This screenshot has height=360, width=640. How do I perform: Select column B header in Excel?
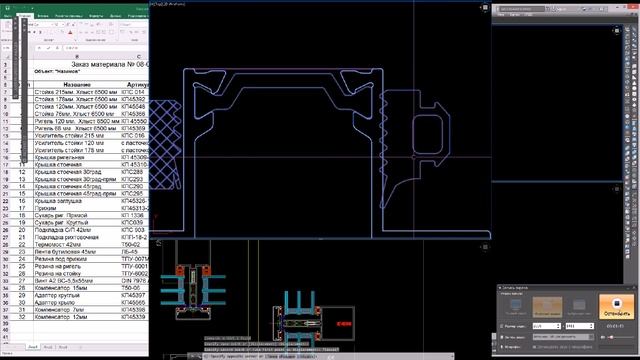click(x=77, y=56)
